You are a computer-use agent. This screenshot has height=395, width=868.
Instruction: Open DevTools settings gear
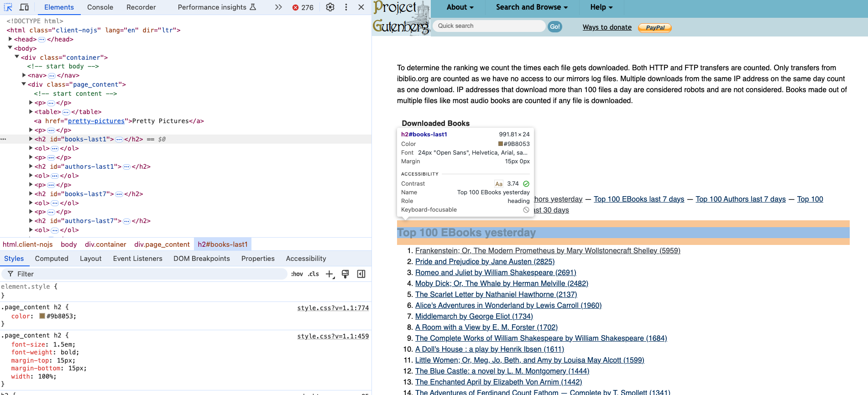[330, 7]
